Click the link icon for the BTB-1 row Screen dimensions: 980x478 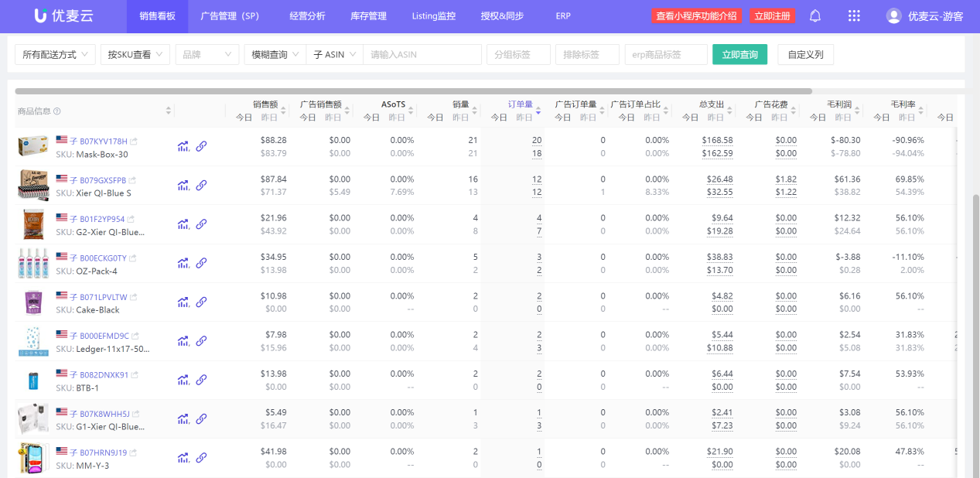click(201, 380)
